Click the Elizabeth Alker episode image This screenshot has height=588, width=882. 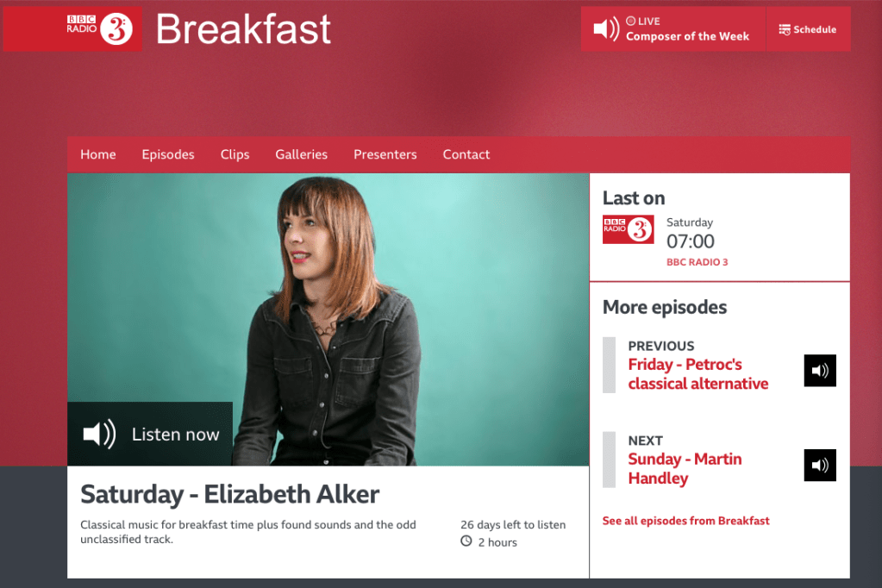click(328, 319)
